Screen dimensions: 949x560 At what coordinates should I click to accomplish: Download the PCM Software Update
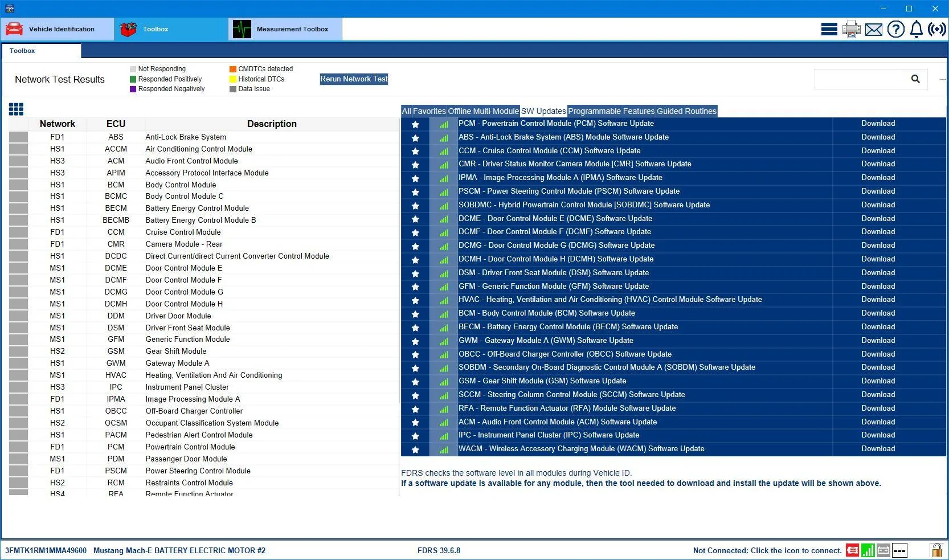(878, 124)
